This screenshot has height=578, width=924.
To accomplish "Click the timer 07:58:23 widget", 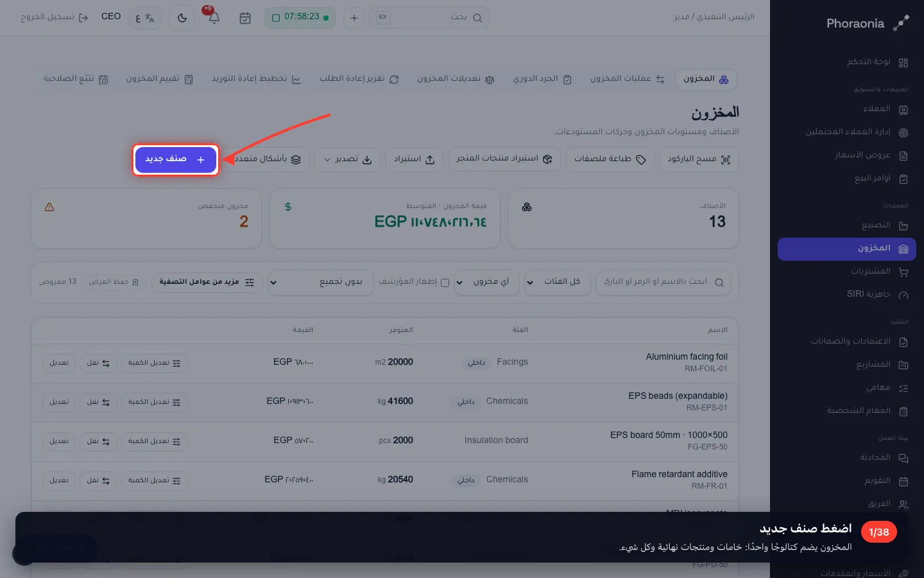I will (x=300, y=17).
